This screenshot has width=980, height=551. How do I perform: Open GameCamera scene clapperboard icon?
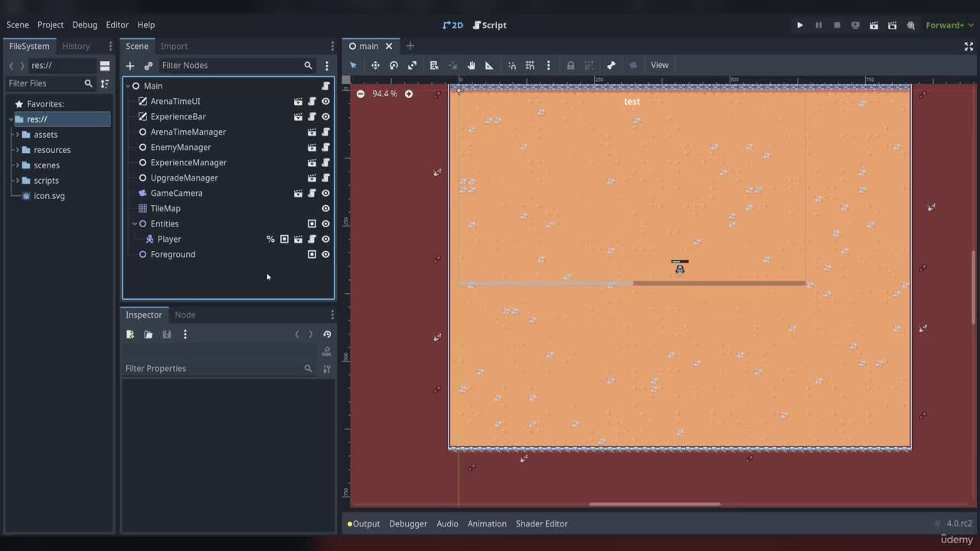(x=298, y=193)
